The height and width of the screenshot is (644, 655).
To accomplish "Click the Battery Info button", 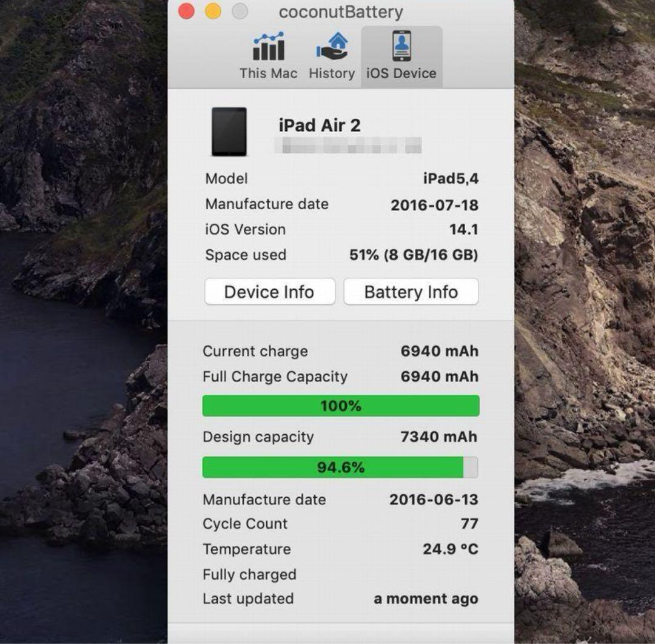I will point(411,292).
